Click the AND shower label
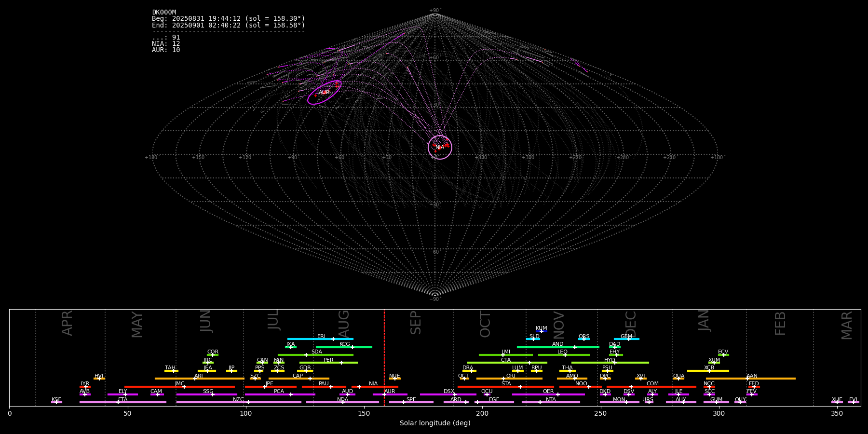 (x=558, y=344)
